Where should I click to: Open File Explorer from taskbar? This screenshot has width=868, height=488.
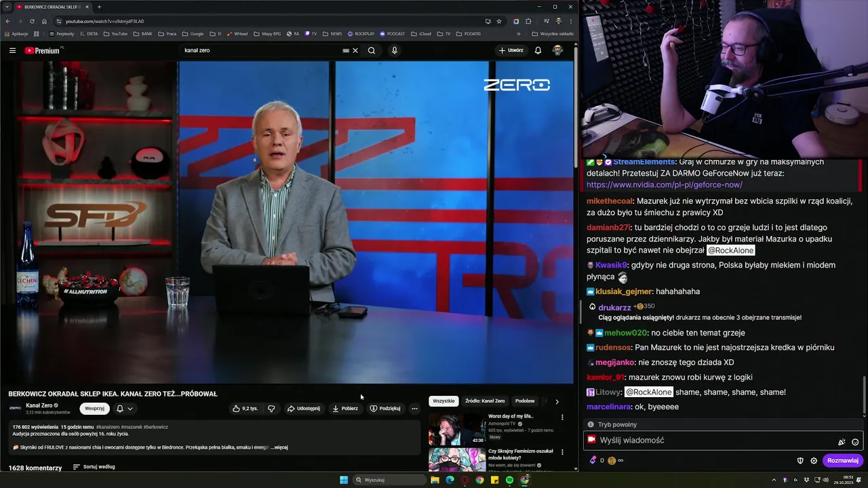click(435, 480)
